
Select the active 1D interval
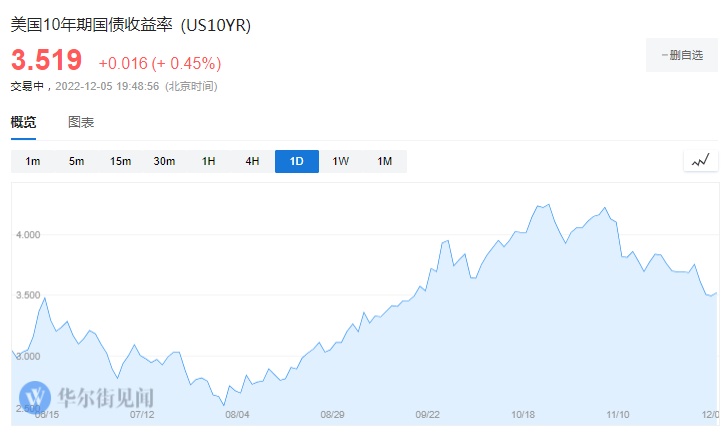click(297, 161)
